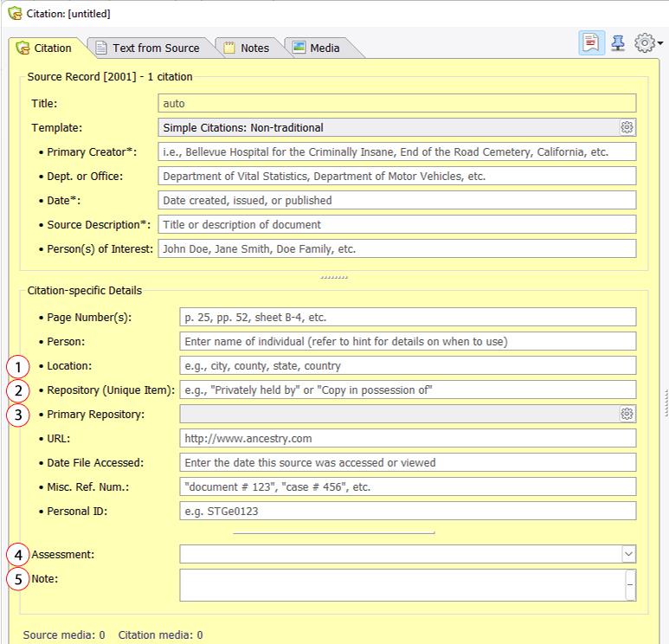The image size is (669, 644).
Task: Click the Person citation field
Action: [408, 341]
